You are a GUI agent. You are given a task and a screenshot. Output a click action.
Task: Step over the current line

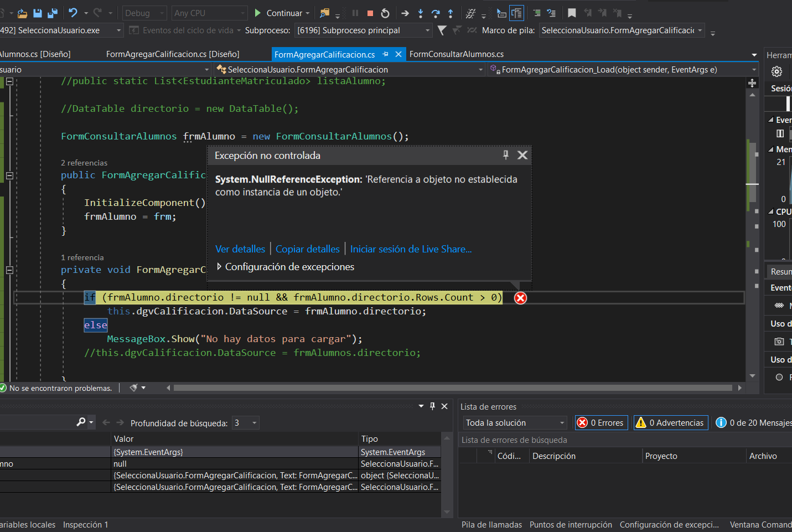[x=436, y=13]
